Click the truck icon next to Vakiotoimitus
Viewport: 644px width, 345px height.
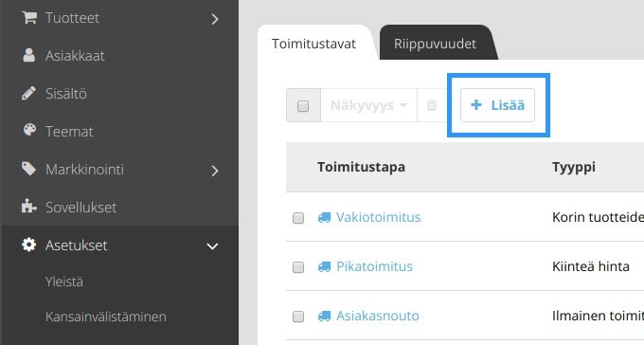point(324,217)
